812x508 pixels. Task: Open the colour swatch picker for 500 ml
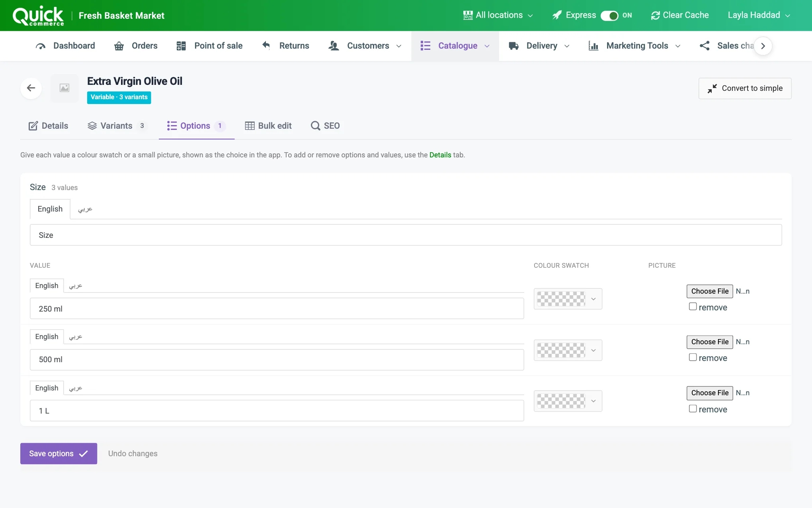(x=568, y=350)
